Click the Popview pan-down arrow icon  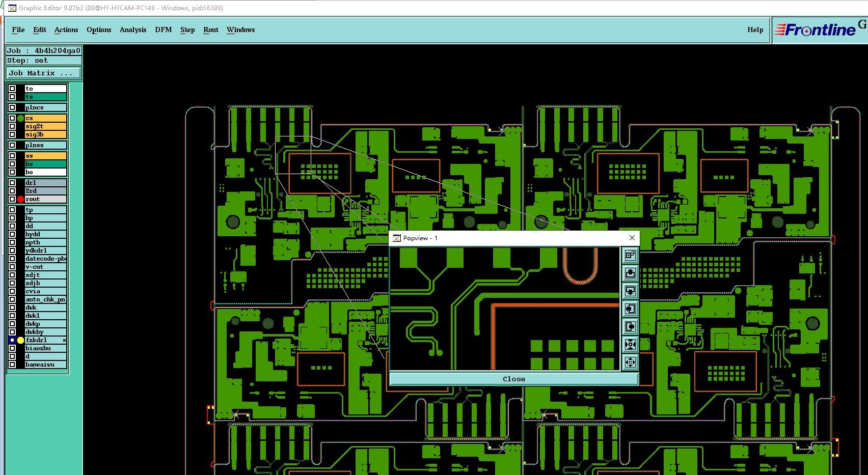[630, 291]
